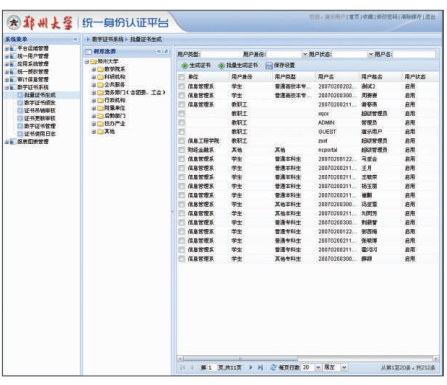Image resolution: width=447 pixels, height=385 pixels.
Task: Click the previous page pager button
Action: tap(192, 367)
